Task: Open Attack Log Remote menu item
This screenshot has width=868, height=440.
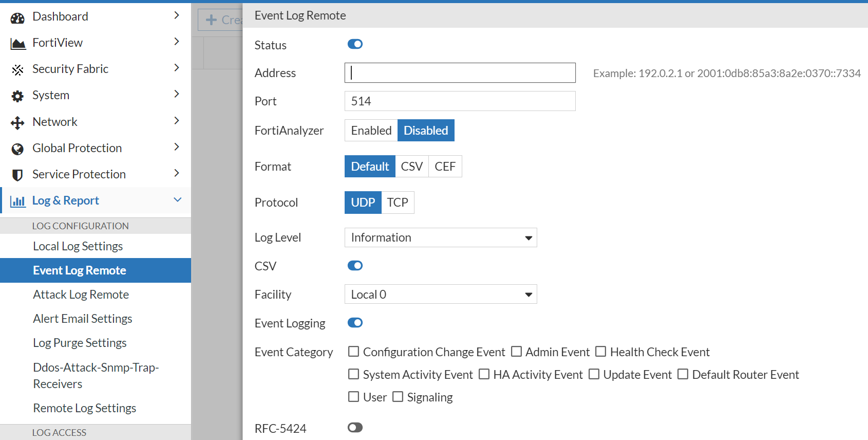Action: (x=81, y=295)
